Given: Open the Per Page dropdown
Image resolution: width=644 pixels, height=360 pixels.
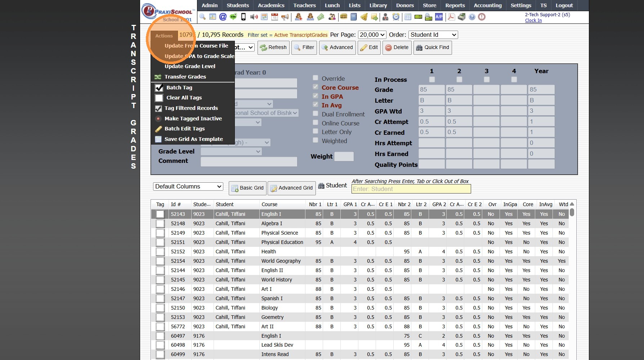Looking at the screenshot, I should pyautogui.click(x=372, y=35).
